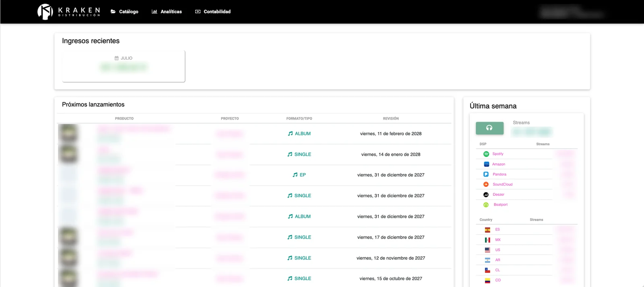This screenshot has width=644, height=287.
Task: Click the SoundCloud logo icon
Action: pyautogui.click(x=486, y=184)
